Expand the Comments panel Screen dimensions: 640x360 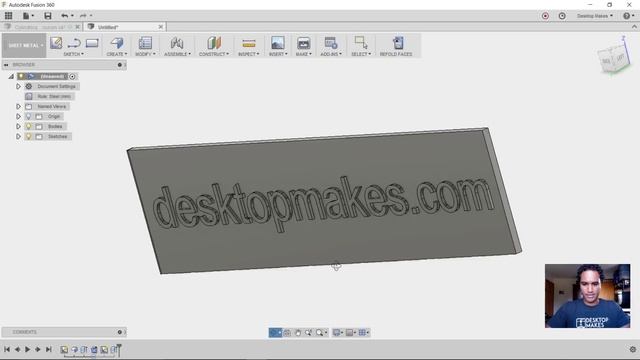click(120, 332)
